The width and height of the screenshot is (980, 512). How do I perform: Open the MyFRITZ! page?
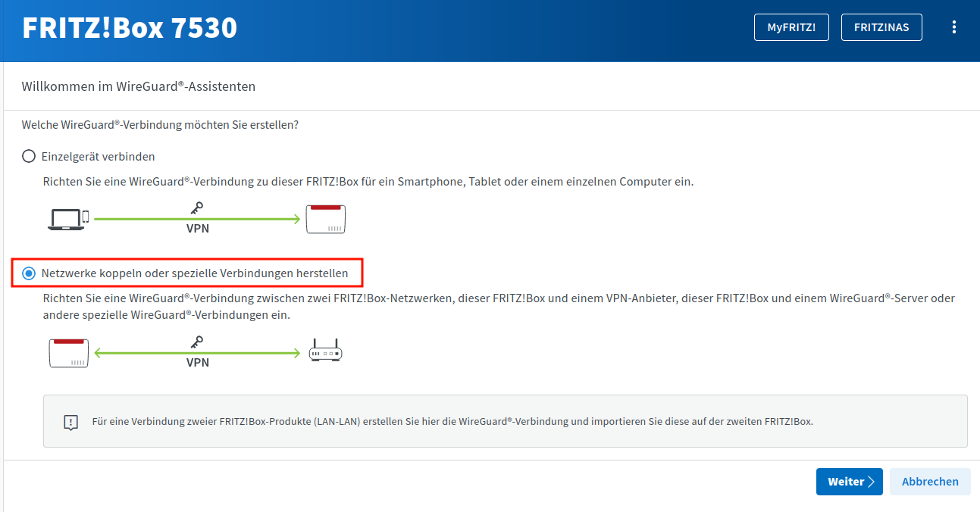pyautogui.click(x=791, y=27)
